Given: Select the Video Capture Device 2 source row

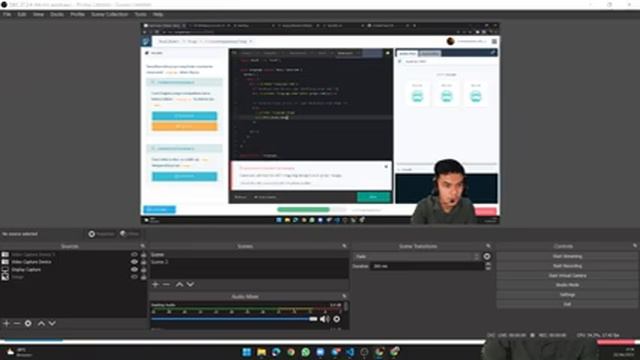Looking at the screenshot, I should coord(65,254).
